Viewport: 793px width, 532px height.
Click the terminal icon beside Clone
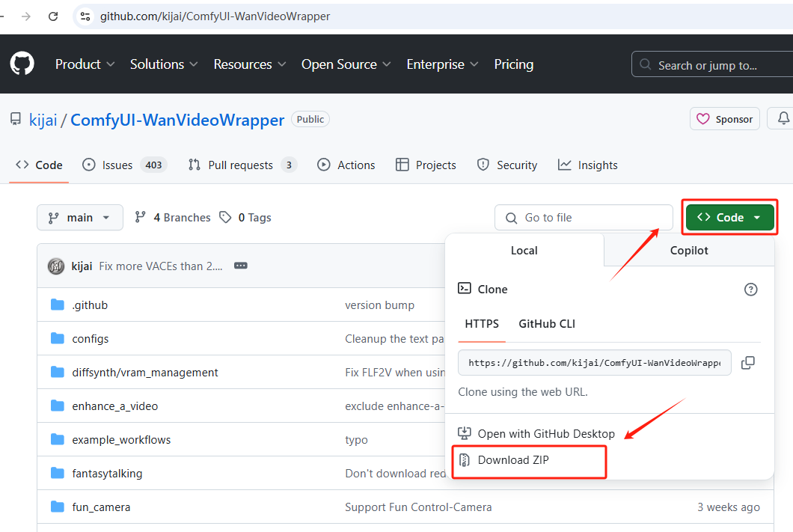[465, 288]
